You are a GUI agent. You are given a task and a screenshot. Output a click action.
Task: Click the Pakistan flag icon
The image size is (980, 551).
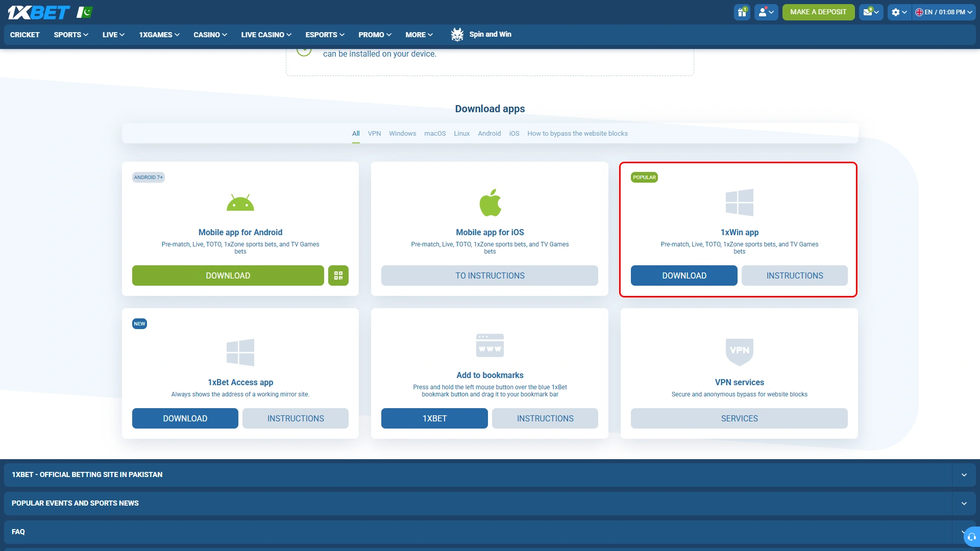click(x=85, y=12)
